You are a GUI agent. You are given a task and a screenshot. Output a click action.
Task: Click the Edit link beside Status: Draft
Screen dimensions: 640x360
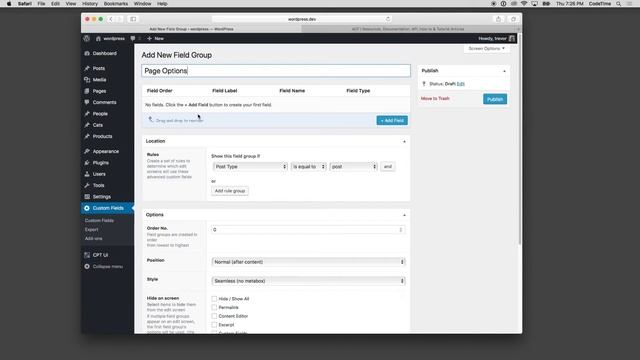click(460, 84)
